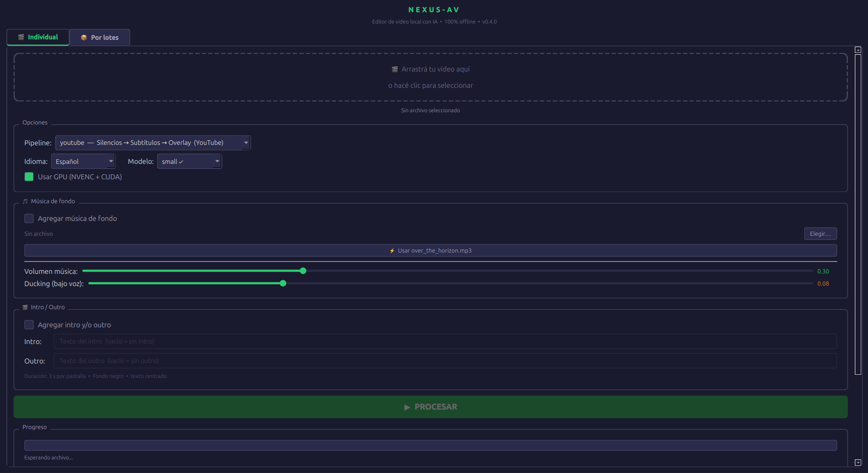Disable the Usar GPU (NVENC + CUDA) checkbox
Viewport: 868px width, 473px height.
29,177
